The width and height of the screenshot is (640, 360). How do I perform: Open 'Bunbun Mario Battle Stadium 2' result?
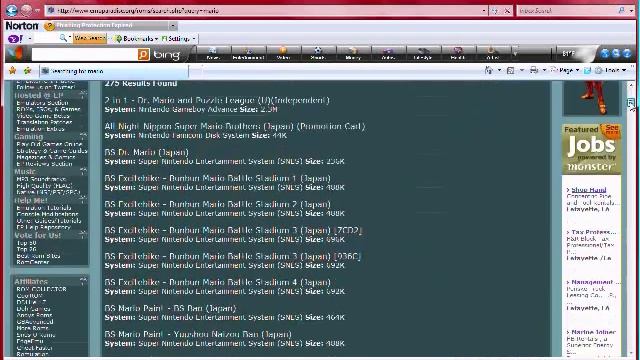218,204
